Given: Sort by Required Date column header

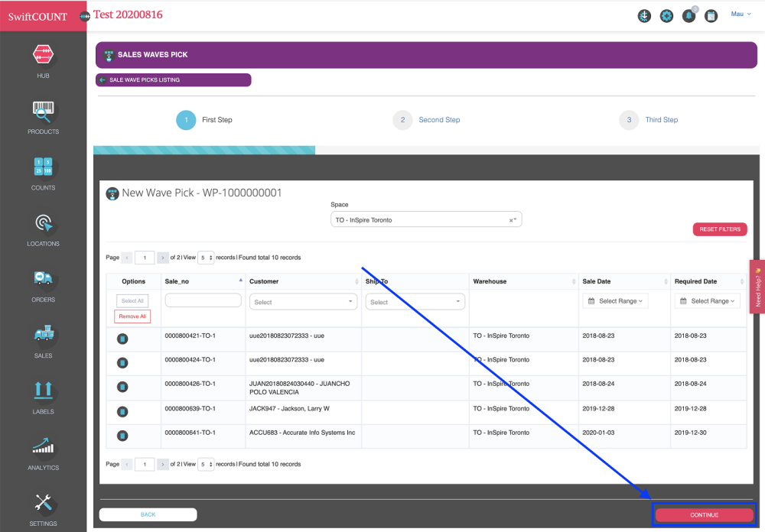Looking at the screenshot, I should coord(708,281).
